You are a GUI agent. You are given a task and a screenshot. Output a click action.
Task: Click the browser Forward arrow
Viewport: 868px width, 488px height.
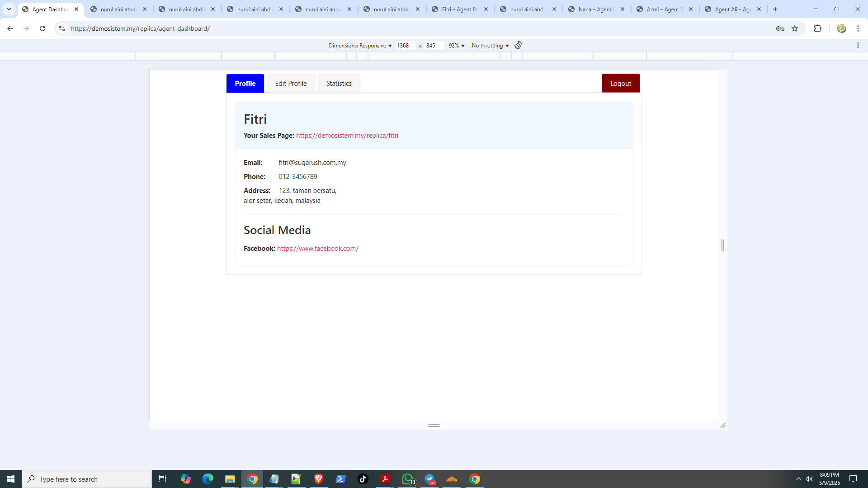pyautogui.click(x=26, y=28)
